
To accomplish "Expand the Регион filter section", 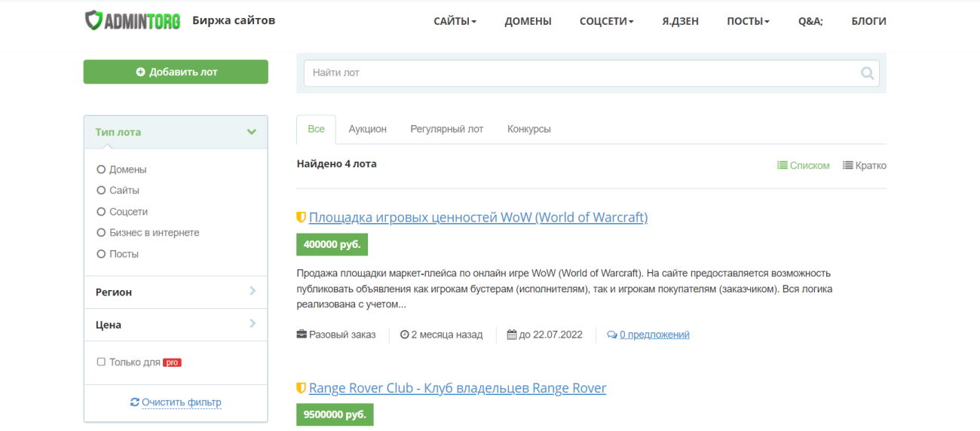I will pyautogui.click(x=252, y=292).
